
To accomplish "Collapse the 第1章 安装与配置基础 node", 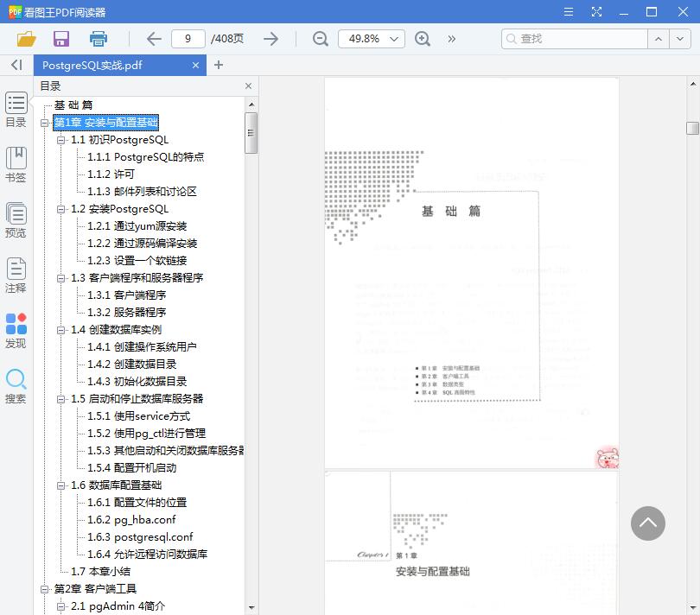I will [x=44, y=123].
